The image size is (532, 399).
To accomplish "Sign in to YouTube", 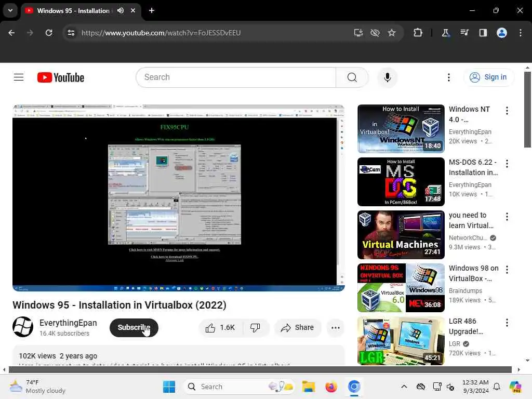I will pyautogui.click(x=488, y=77).
